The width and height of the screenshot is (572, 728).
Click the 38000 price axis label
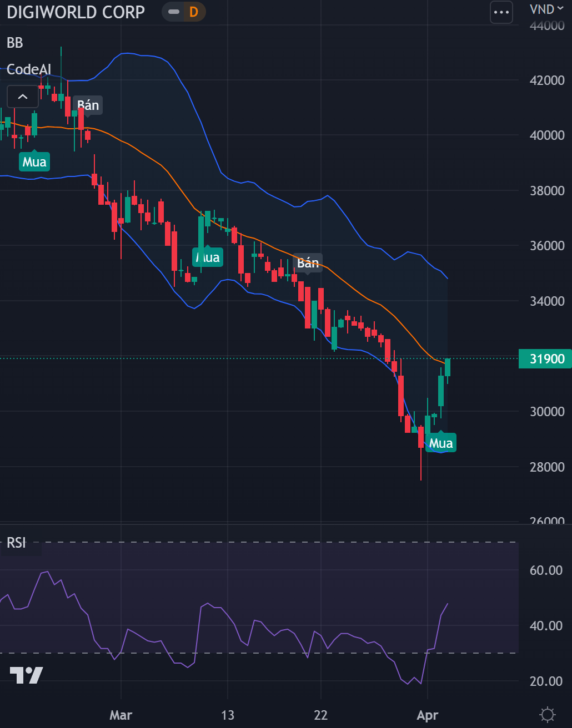[547, 191]
